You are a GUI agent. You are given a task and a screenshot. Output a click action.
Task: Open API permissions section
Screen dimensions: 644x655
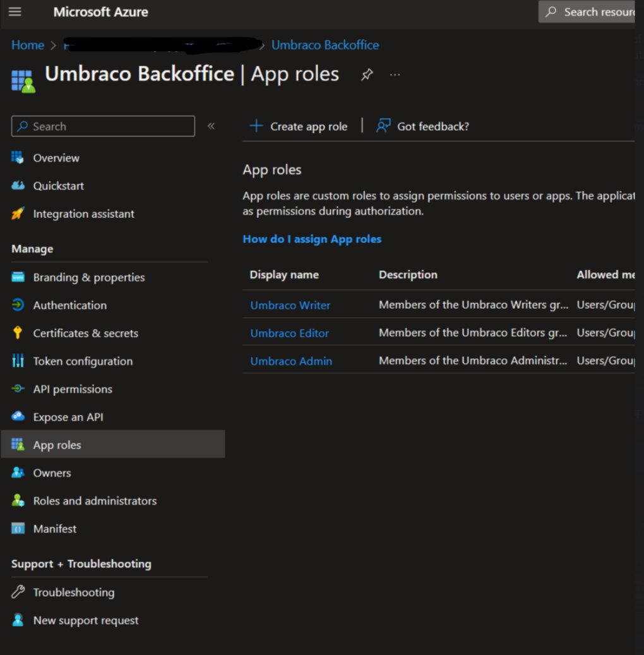coord(73,389)
